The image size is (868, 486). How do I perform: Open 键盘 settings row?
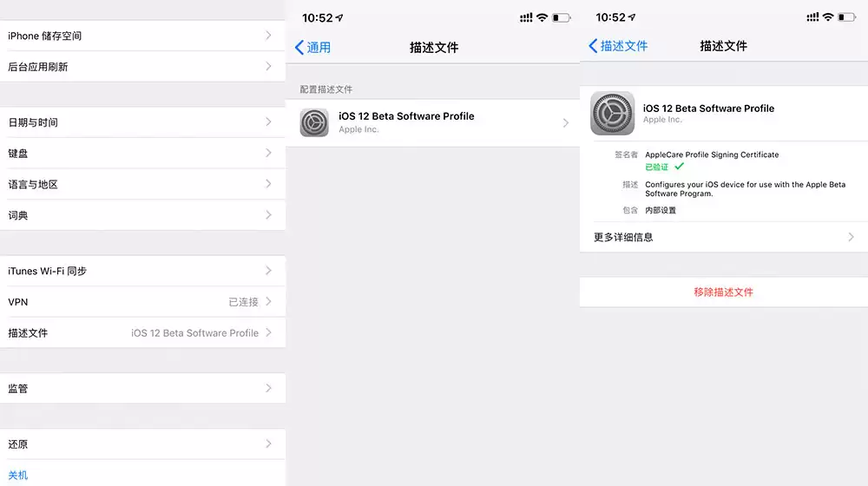[142, 153]
